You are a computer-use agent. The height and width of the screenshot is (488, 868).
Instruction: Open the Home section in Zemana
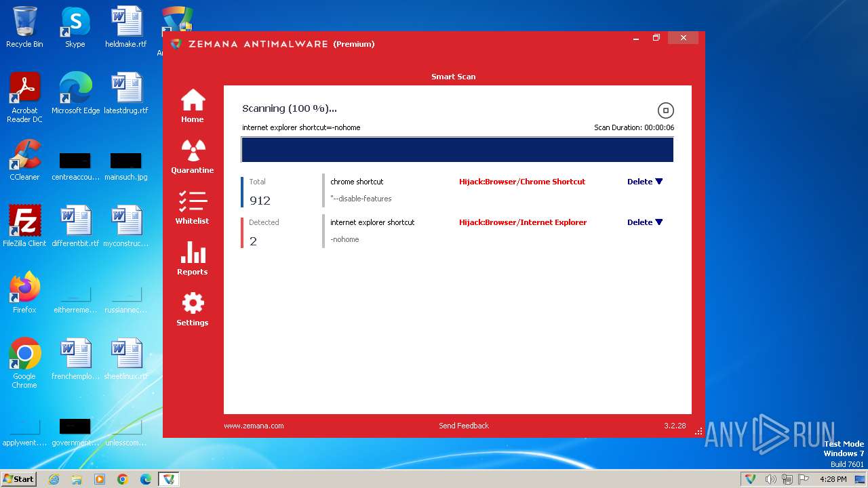click(x=193, y=106)
